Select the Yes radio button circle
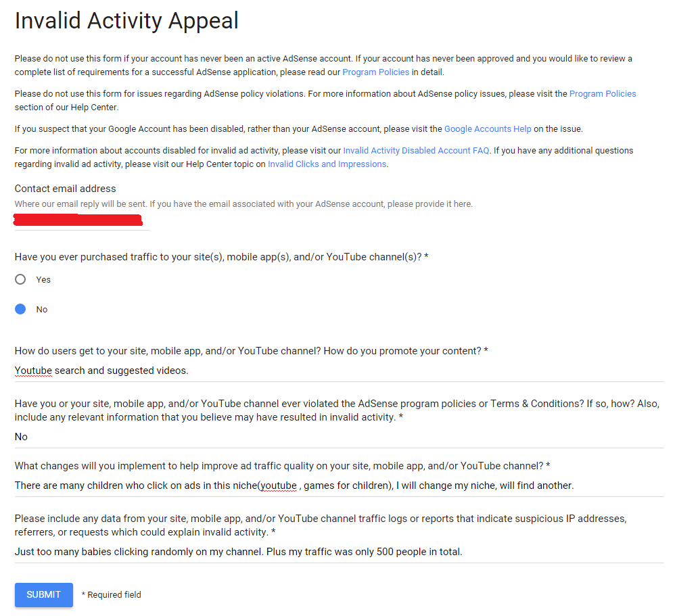The width and height of the screenshot is (700, 616). 20,279
